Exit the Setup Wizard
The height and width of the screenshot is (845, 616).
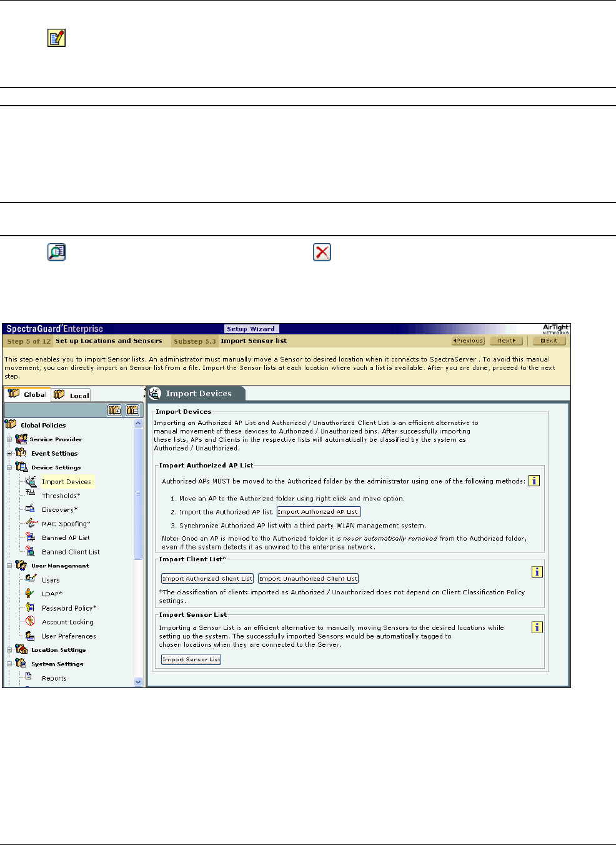coord(549,341)
